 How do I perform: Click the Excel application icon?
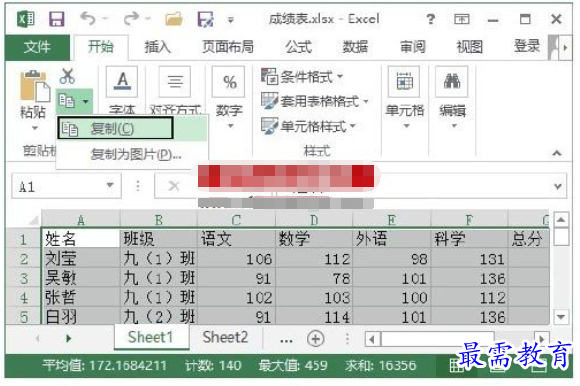(x=26, y=19)
